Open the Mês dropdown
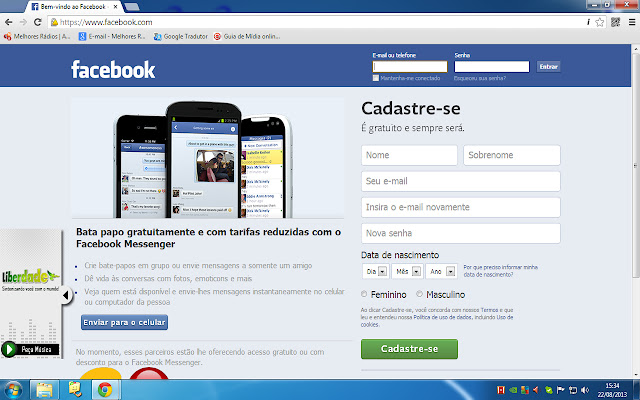 pos(407,271)
